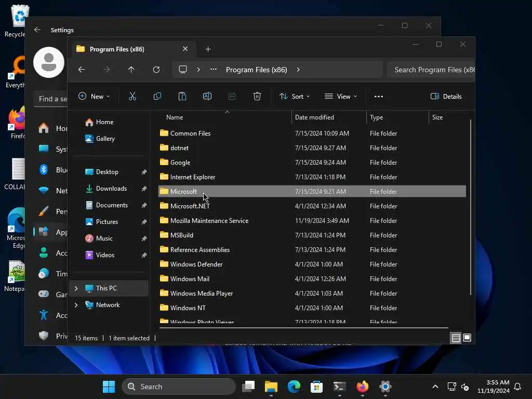Open the New dropdown menu
Screen dimensions: 532x399
[x=94, y=96]
